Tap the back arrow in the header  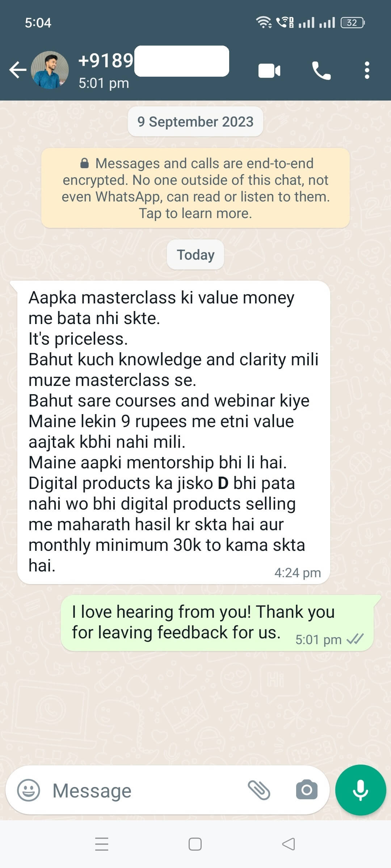(x=18, y=70)
